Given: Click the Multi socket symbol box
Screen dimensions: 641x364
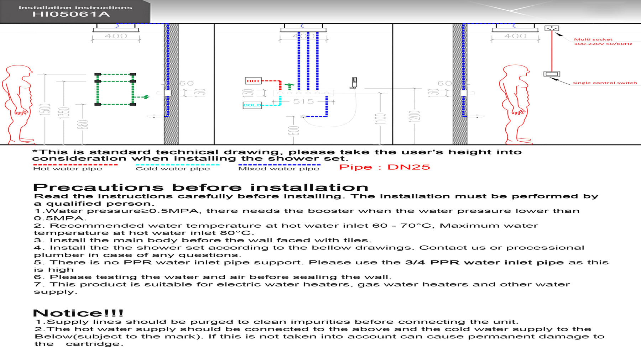Looking at the screenshot, I should [x=552, y=28].
